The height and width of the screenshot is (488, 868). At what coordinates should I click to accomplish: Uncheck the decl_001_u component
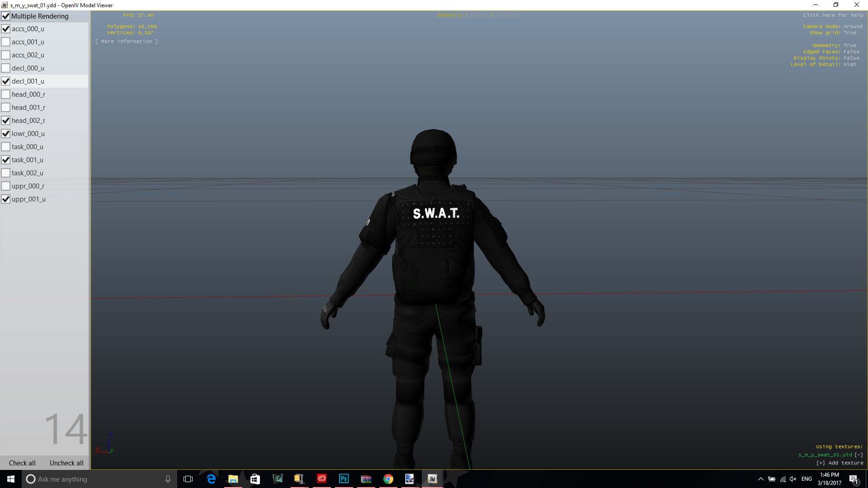point(6,81)
